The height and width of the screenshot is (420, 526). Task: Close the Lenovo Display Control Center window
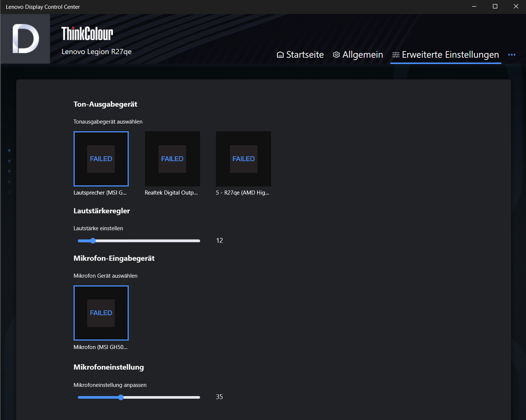[516, 7]
